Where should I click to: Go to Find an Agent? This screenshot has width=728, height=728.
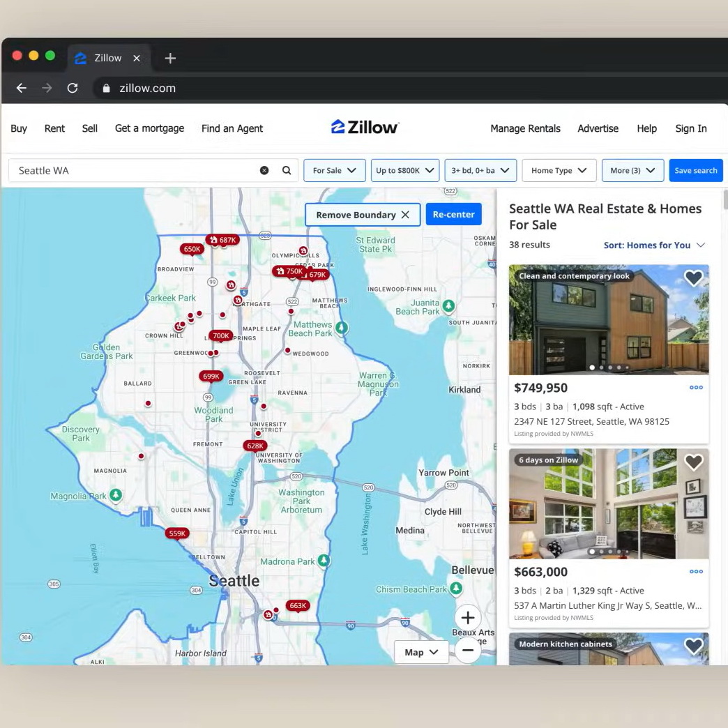click(232, 128)
